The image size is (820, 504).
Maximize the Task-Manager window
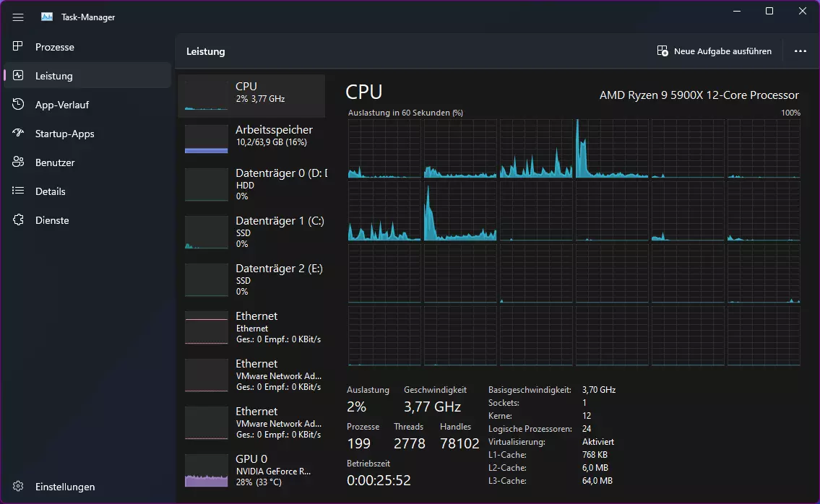[x=769, y=11]
